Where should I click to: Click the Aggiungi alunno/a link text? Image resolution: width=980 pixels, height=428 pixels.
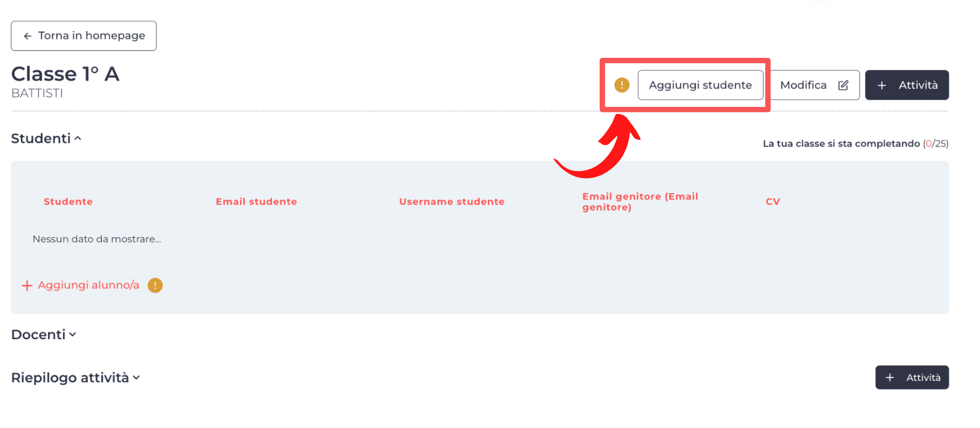[x=88, y=285]
